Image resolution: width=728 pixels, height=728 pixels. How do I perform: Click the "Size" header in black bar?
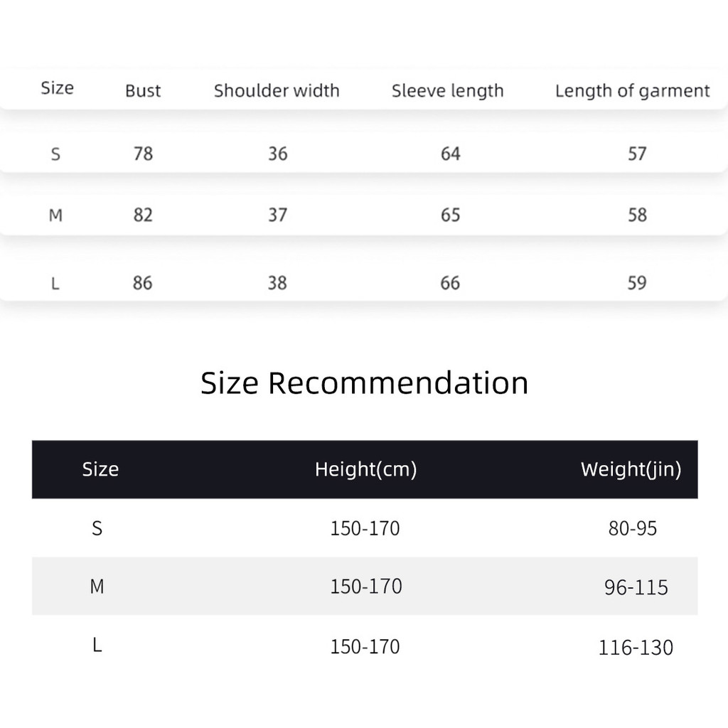point(100,469)
